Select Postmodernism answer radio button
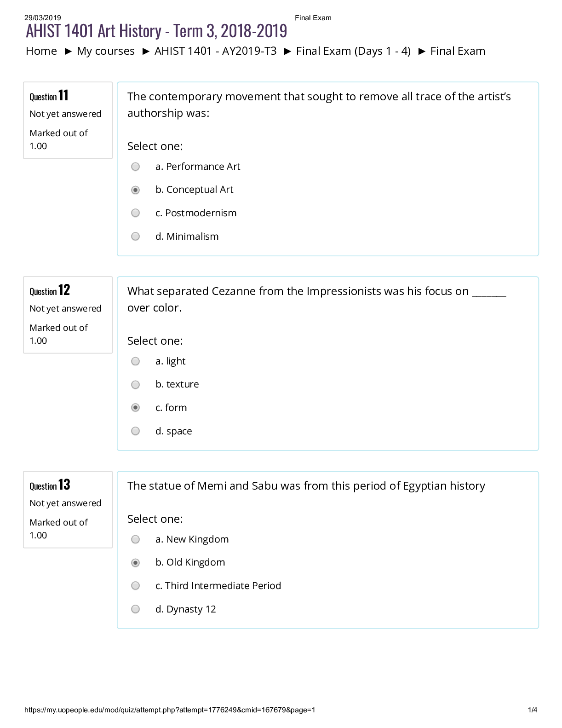The image size is (562, 728). point(135,213)
